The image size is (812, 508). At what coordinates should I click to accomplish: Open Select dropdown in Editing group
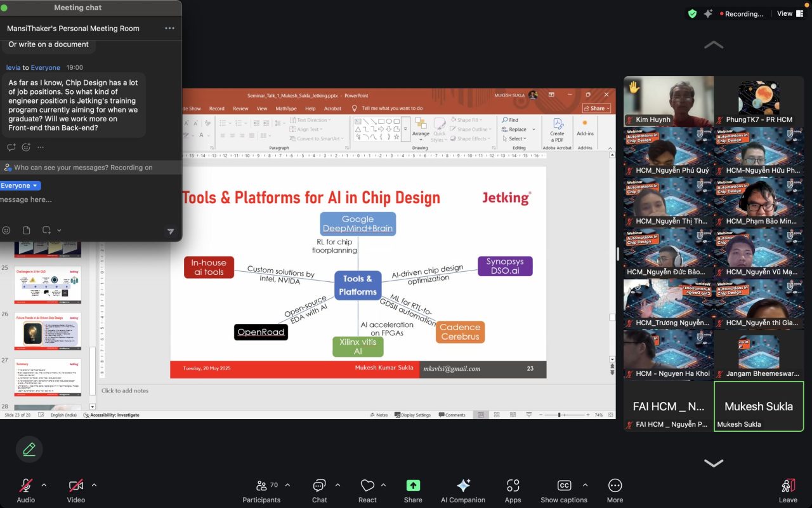coord(516,138)
